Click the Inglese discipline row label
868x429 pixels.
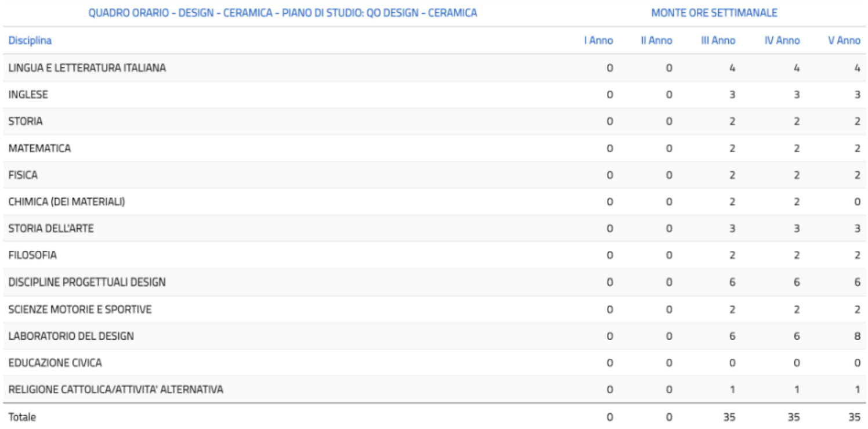[28, 95]
